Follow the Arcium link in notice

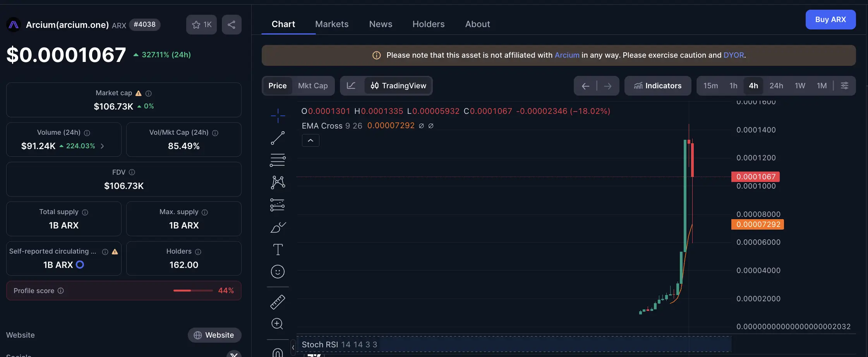[x=567, y=55]
